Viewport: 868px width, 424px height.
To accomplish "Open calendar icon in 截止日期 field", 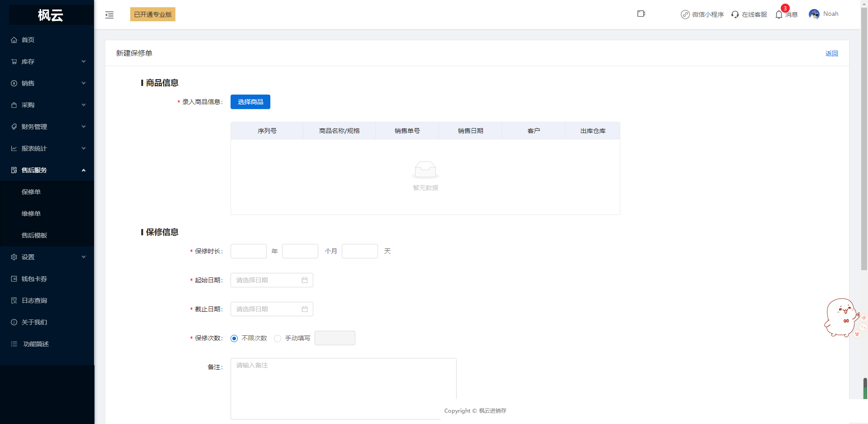I will [x=305, y=309].
